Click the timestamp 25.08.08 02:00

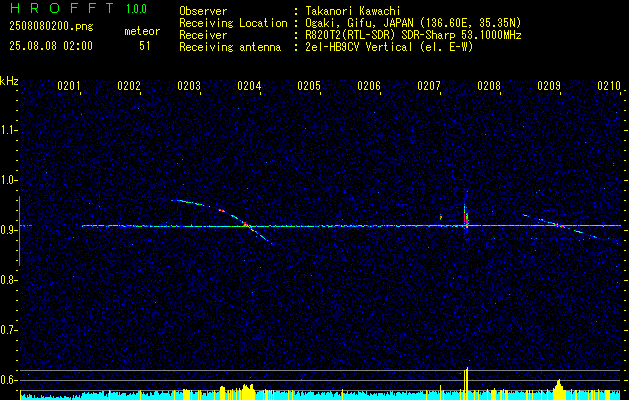pos(51,46)
